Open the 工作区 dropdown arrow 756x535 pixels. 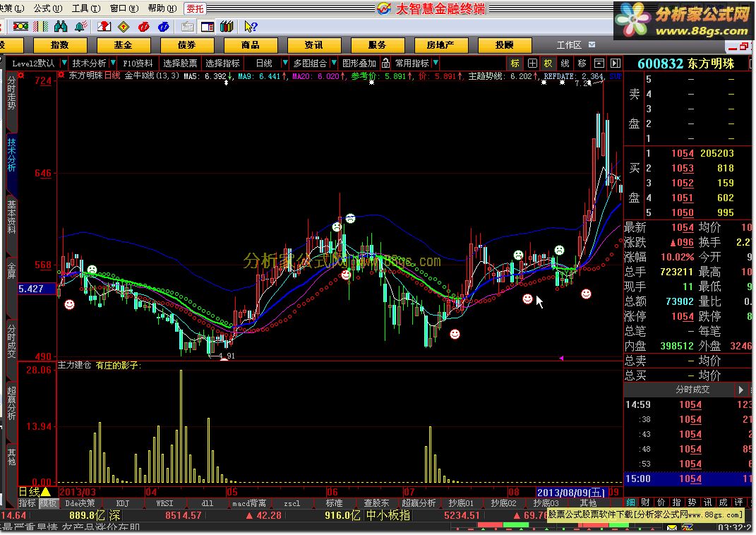[592, 44]
